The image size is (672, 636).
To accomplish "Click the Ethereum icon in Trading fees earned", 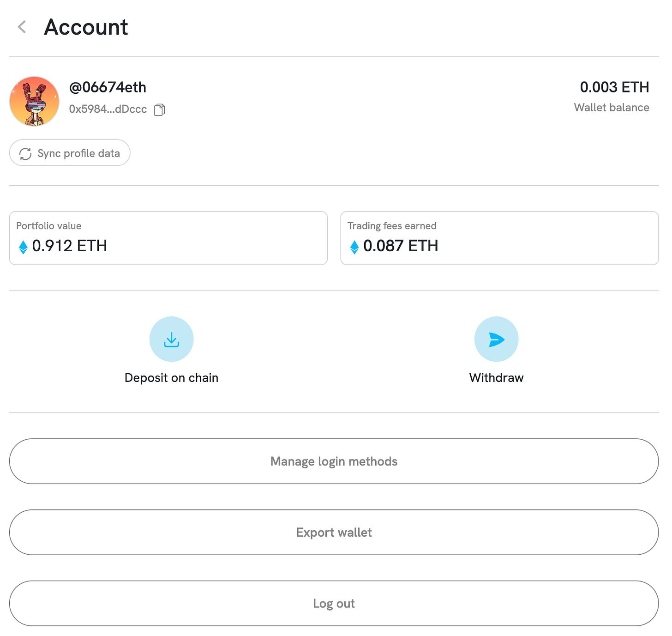I will pyautogui.click(x=354, y=247).
